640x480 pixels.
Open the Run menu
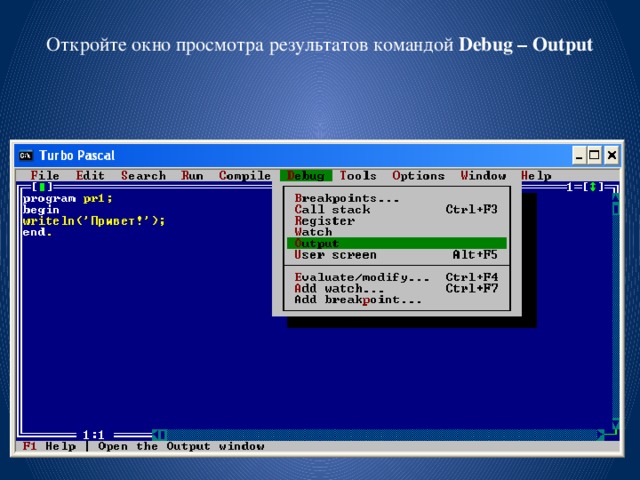click(x=192, y=176)
